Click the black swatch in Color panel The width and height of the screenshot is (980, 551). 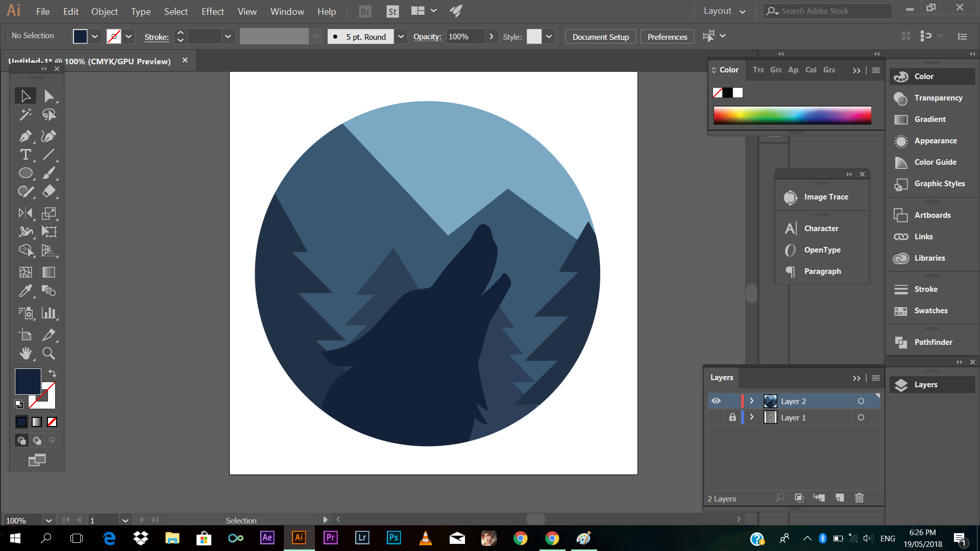(727, 92)
